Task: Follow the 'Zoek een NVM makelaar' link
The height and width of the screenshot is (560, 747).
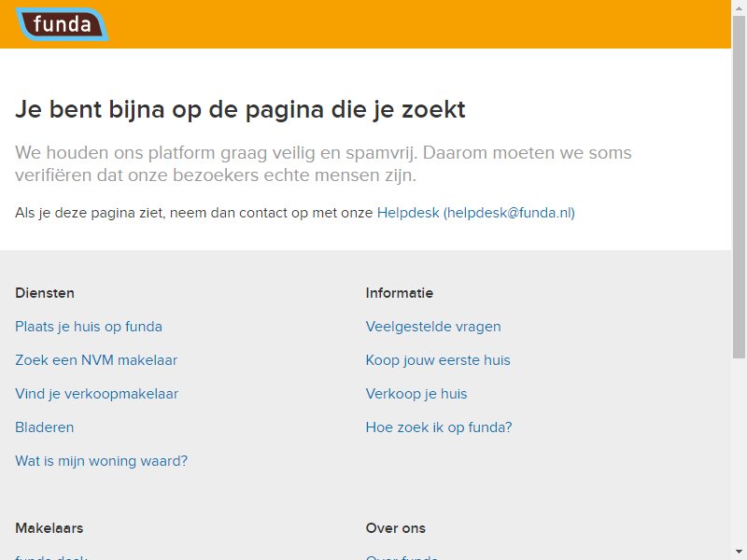Action: (x=96, y=360)
